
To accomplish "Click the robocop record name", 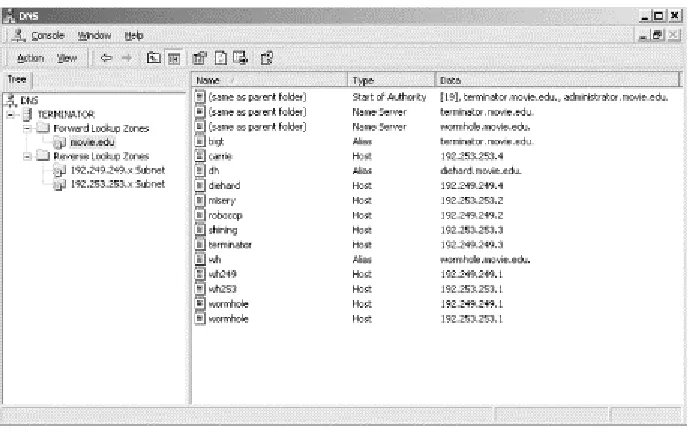I will pyautogui.click(x=226, y=215).
